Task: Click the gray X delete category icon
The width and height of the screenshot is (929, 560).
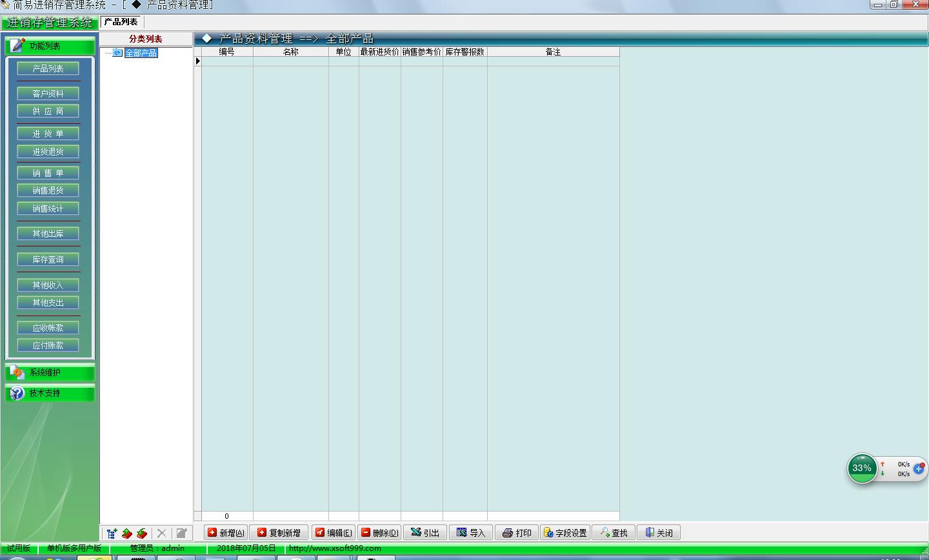Action: pyautogui.click(x=162, y=533)
